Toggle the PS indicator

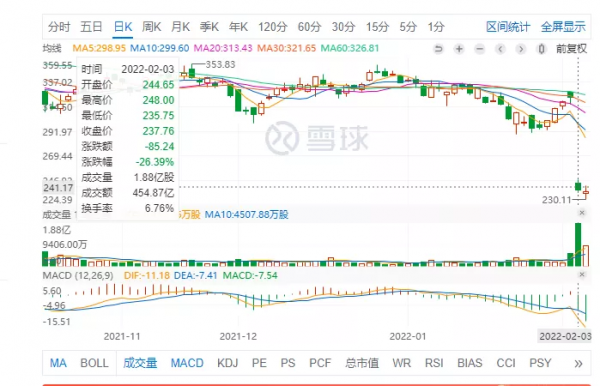[288, 363]
